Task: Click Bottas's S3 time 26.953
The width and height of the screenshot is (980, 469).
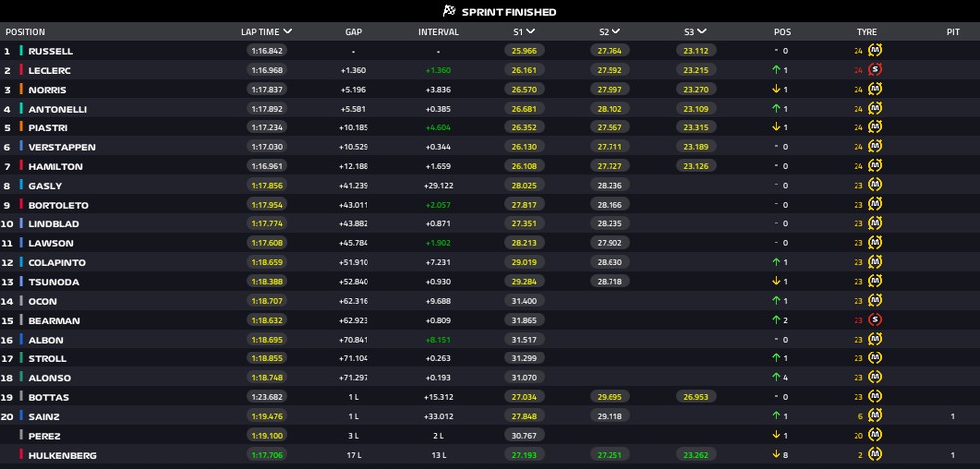Action: 696,397
